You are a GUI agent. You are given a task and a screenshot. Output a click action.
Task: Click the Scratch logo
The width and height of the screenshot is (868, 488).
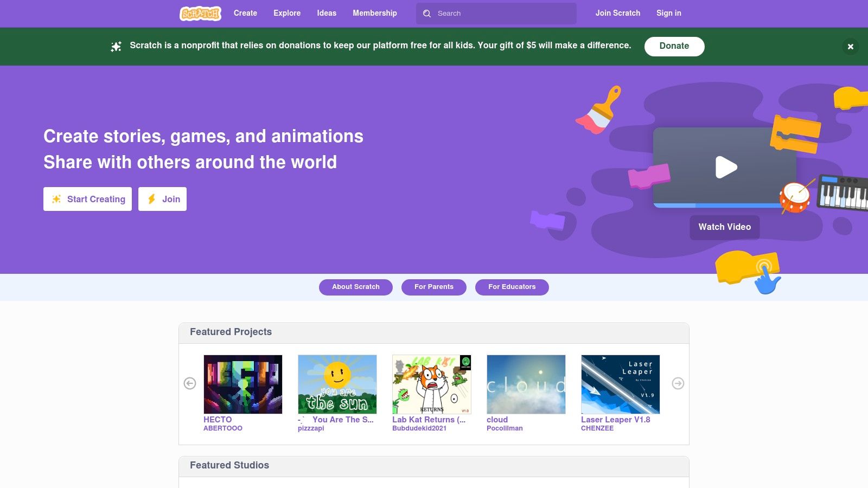[x=200, y=13]
